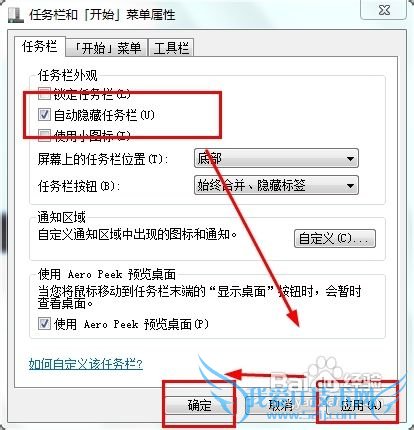Toggle 使用 Aero Peek 预览桌面 checkbox

pyautogui.click(x=44, y=323)
